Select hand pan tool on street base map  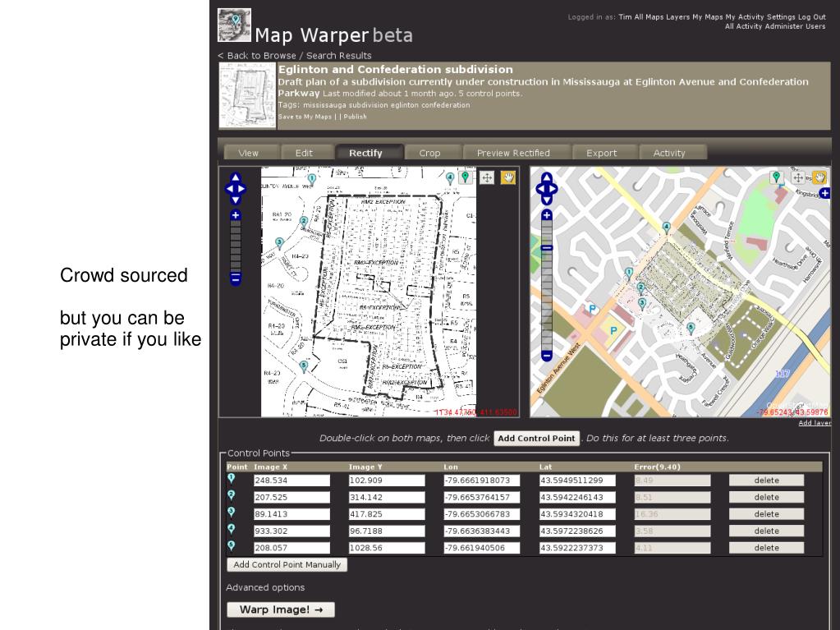tap(819, 177)
